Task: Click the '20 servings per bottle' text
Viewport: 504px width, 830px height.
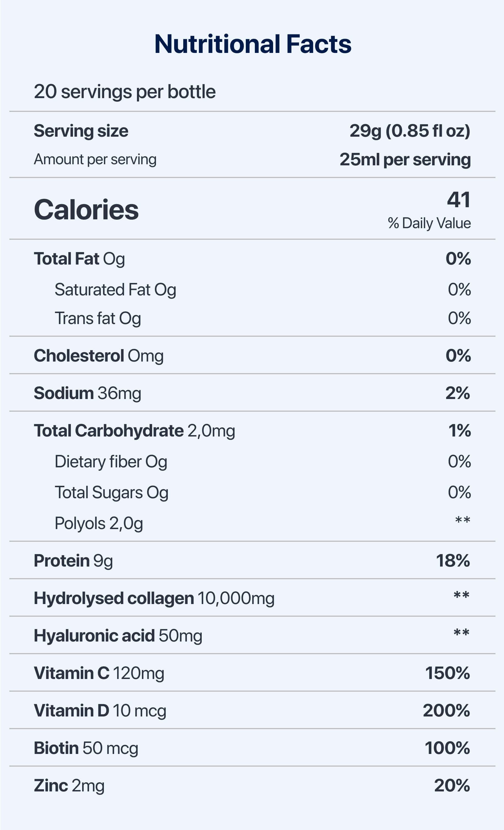Action: pyautogui.click(x=125, y=91)
